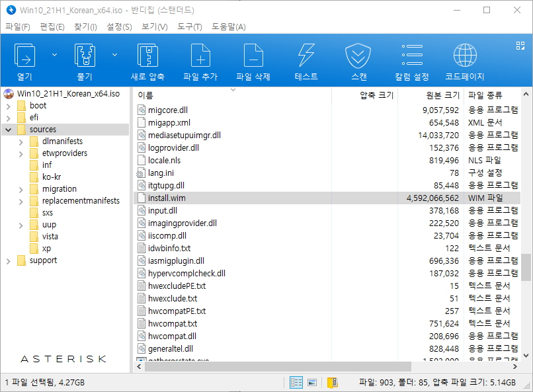Click the ISO disc icon in tree root

9,94
